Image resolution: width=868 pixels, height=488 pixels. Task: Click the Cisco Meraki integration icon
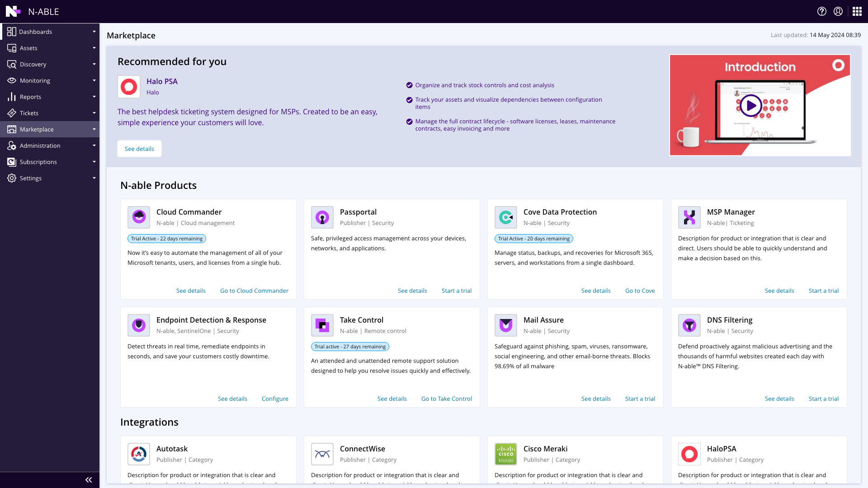click(506, 454)
